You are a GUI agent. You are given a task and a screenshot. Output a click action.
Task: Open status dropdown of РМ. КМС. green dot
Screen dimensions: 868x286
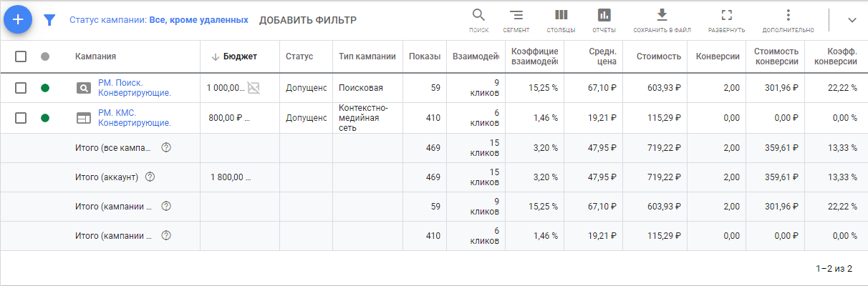[x=45, y=118]
